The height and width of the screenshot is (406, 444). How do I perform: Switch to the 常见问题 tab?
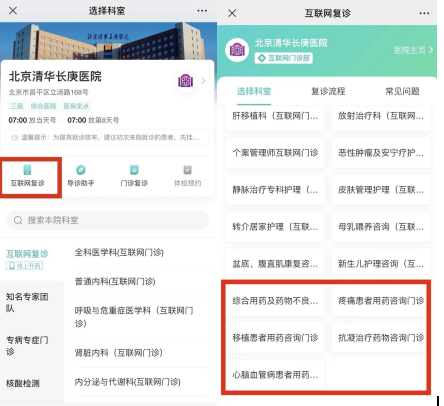[402, 91]
